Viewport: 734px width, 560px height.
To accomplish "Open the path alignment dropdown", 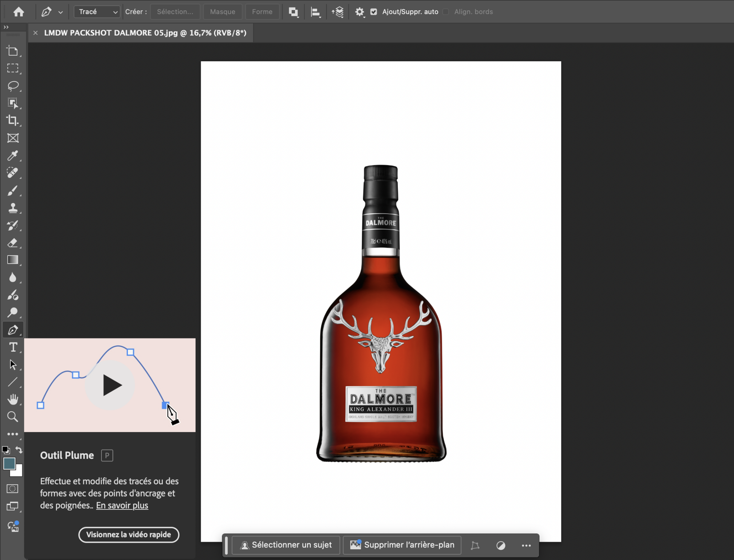I will click(x=316, y=12).
